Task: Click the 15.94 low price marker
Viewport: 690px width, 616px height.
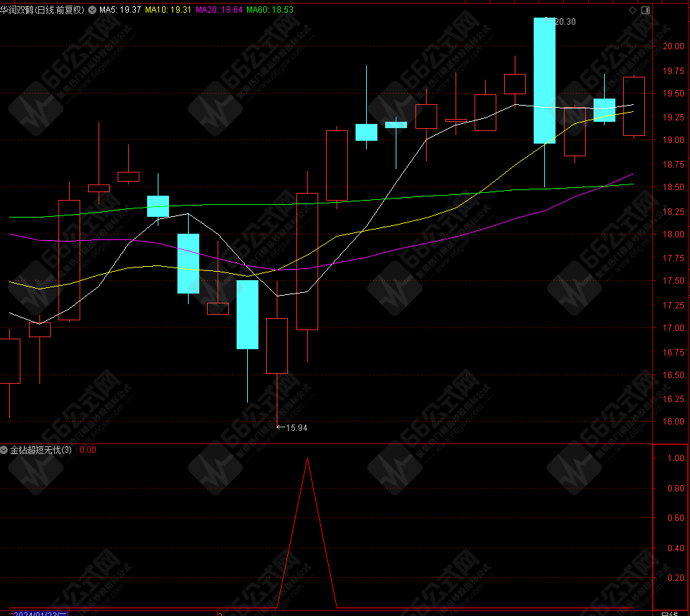Action: tap(296, 427)
